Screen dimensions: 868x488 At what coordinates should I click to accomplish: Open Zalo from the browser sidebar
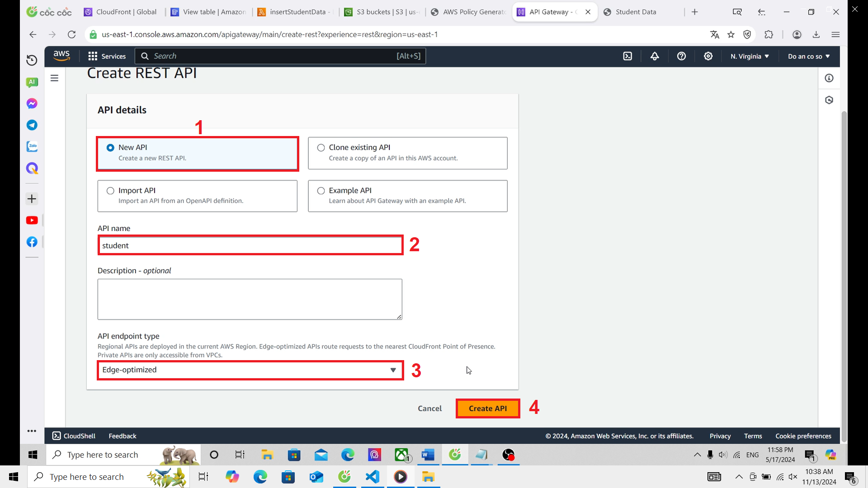32,146
